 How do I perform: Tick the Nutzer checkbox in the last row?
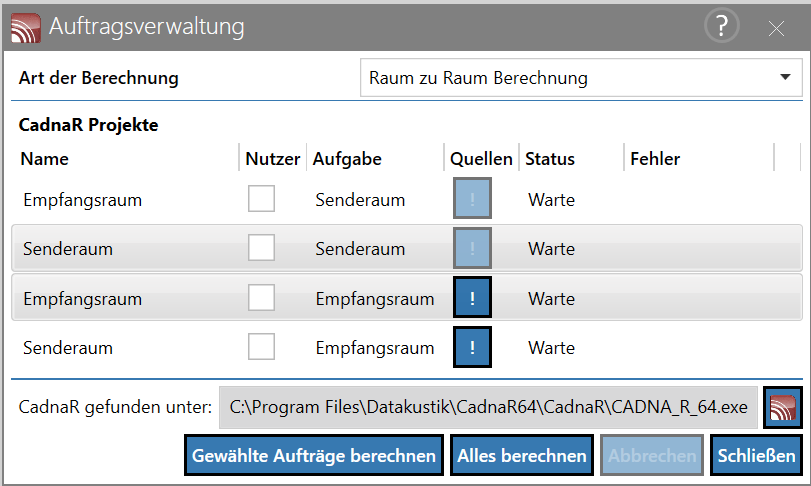(x=261, y=346)
